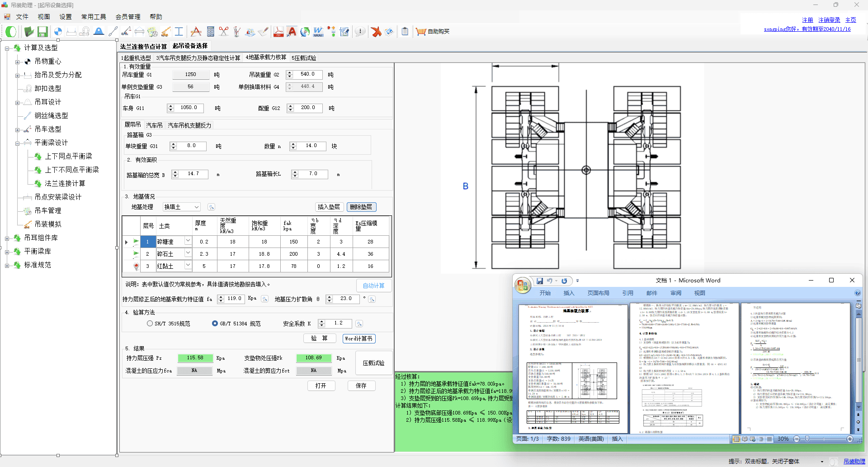Click the Microsoft Office round button

tap(523, 285)
